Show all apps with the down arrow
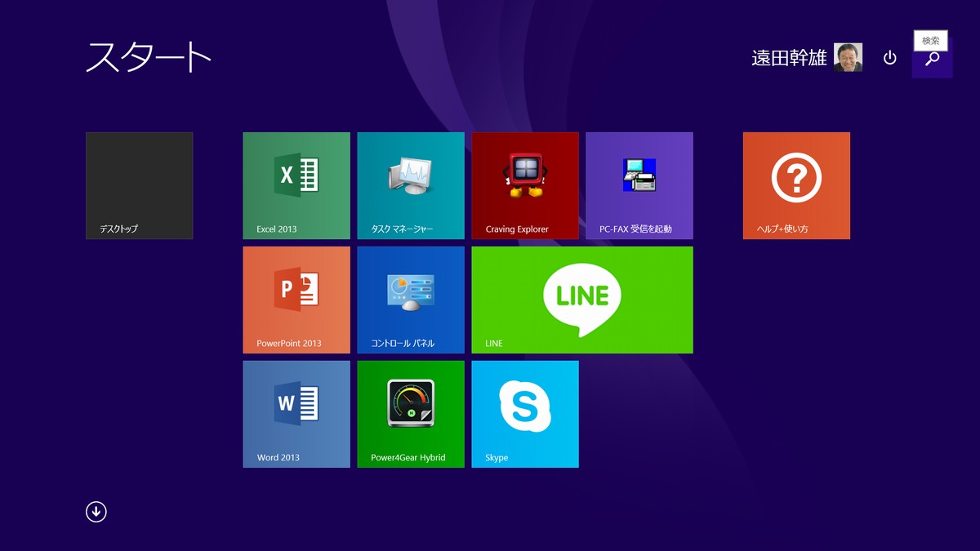 click(96, 512)
